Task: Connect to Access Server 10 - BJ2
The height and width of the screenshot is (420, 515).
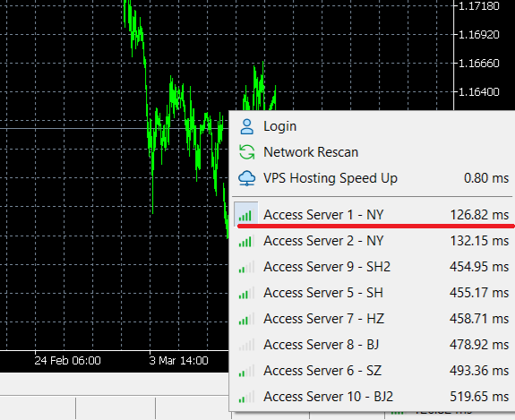Action: pos(373,397)
